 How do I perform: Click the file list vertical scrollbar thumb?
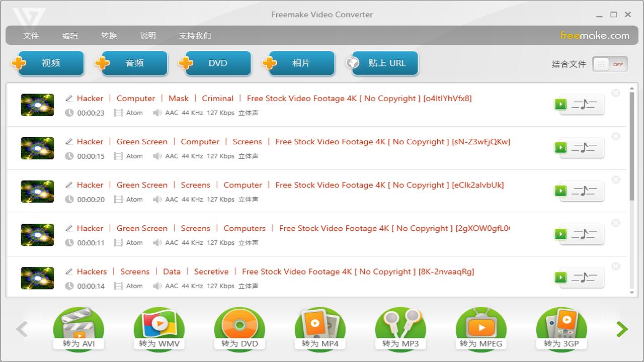point(632,146)
